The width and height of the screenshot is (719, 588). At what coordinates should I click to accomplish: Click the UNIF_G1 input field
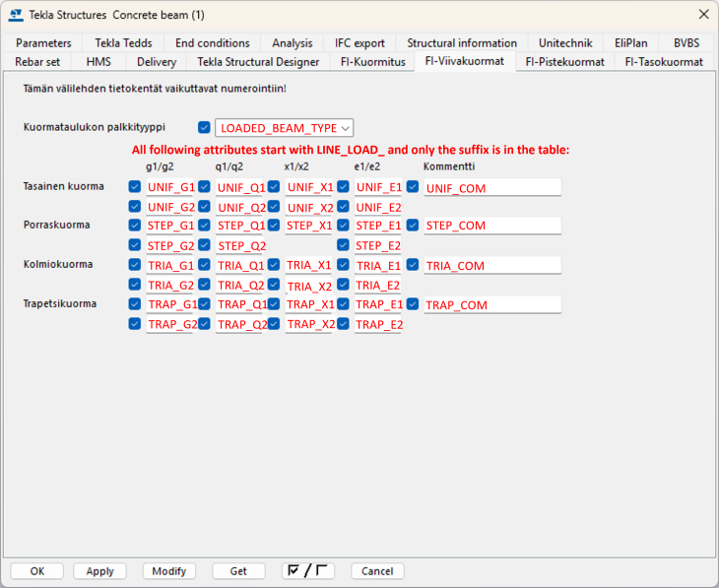click(170, 187)
